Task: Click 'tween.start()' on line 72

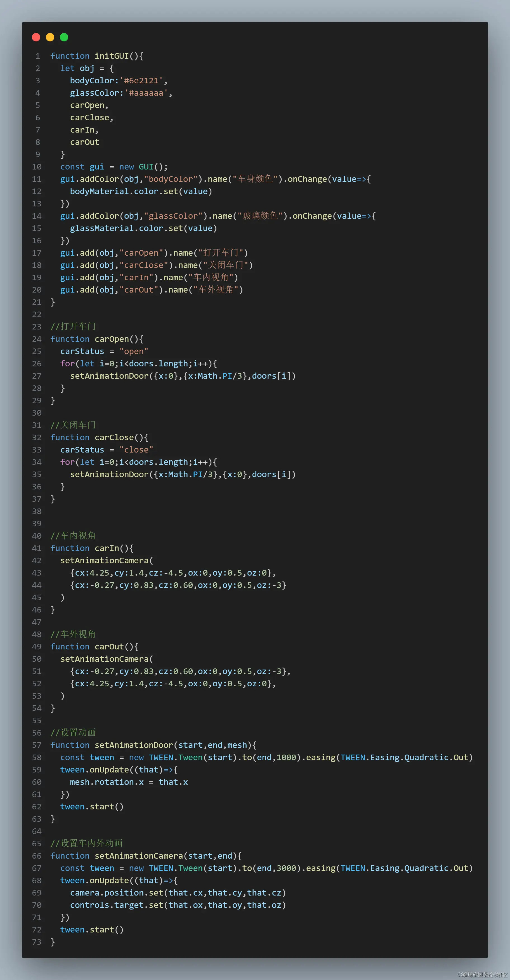Action: click(92, 929)
